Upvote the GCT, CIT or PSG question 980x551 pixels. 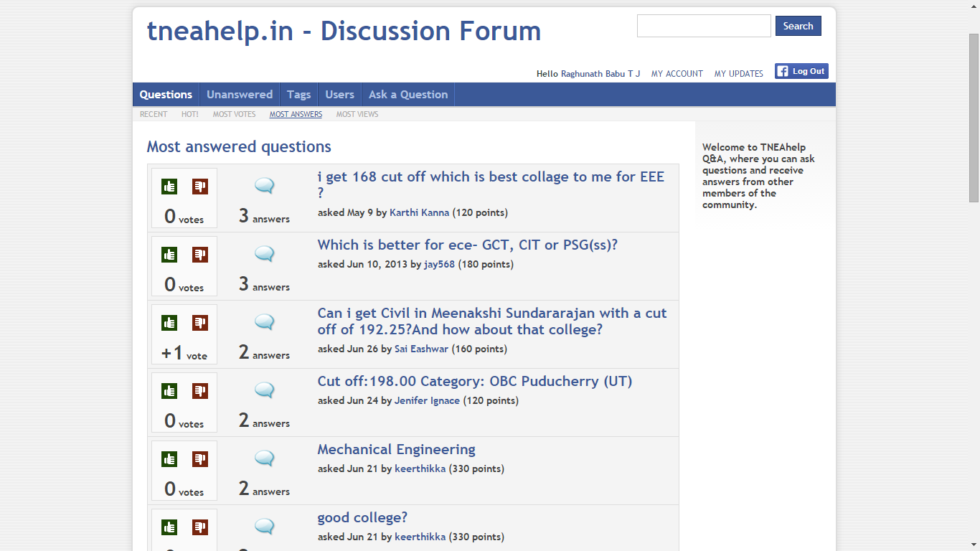[x=169, y=255]
